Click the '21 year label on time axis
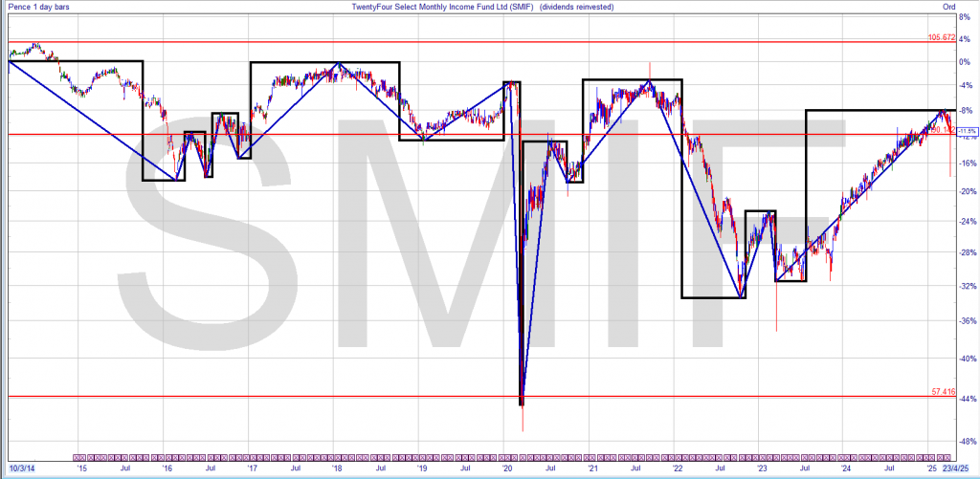Screen dimensions: 980x479 (591, 468)
